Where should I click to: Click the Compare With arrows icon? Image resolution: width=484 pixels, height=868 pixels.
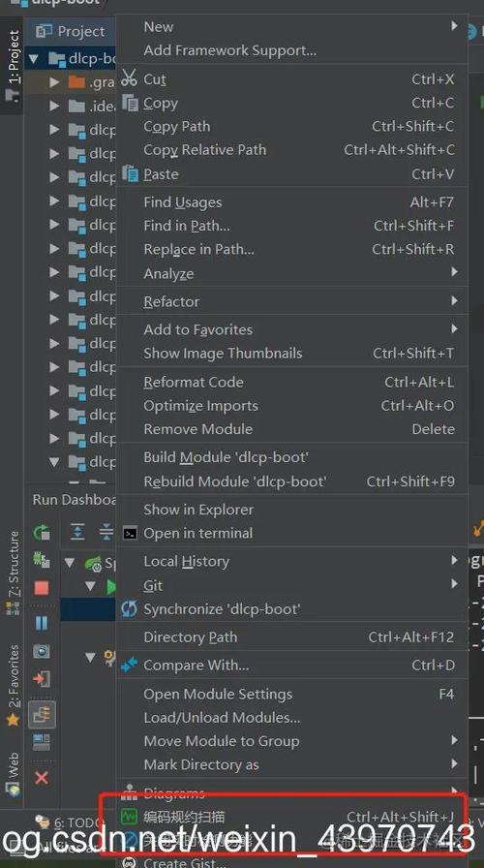tap(129, 665)
